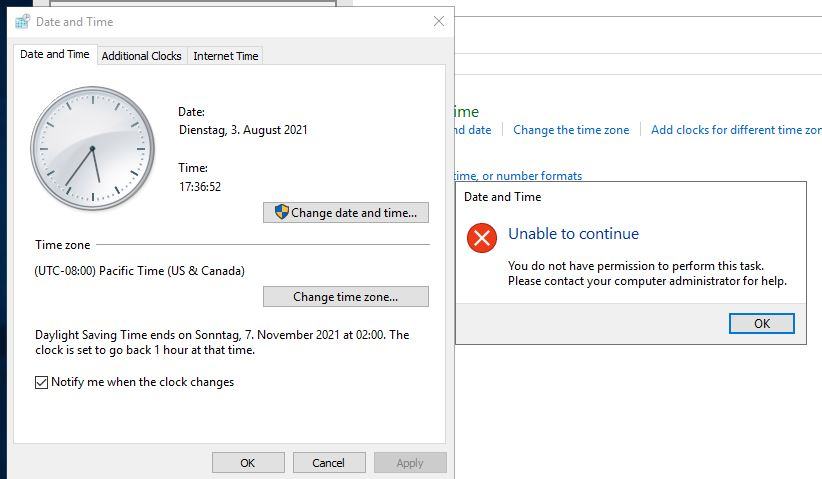The height and width of the screenshot is (479, 822).
Task: Follow the time, or number formats link
Action: 518,176
